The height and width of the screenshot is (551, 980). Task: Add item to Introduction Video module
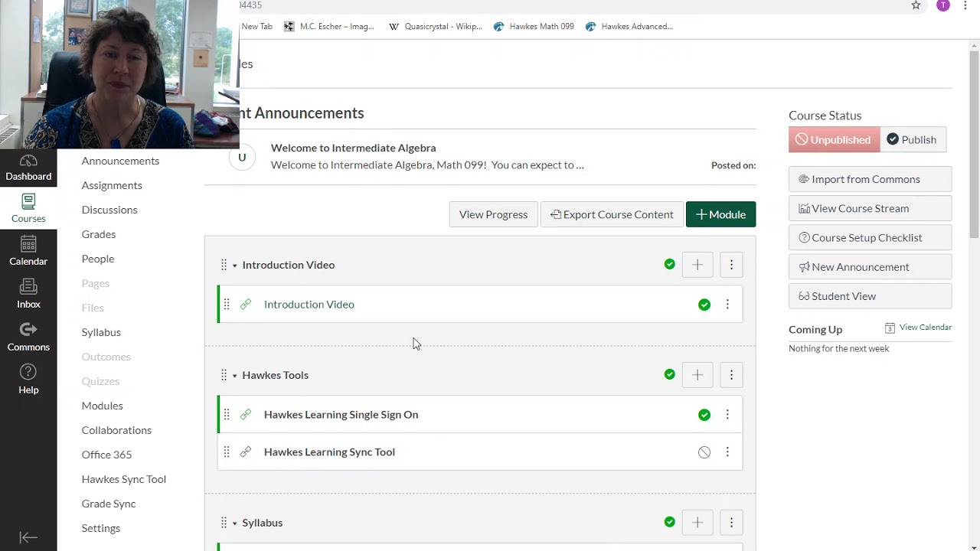coord(697,265)
